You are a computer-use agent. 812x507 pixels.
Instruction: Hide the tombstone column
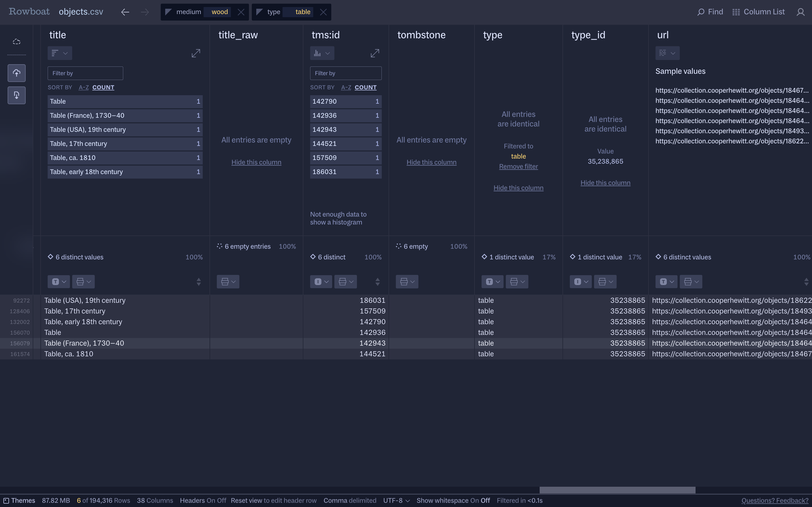click(x=431, y=162)
